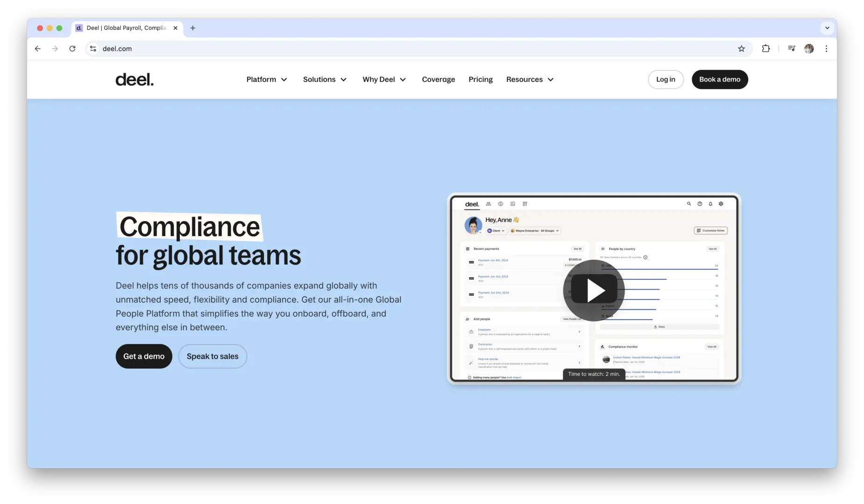Close the Deel browser tab
The width and height of the screenshot is (864, 504).
coord(176,28)
